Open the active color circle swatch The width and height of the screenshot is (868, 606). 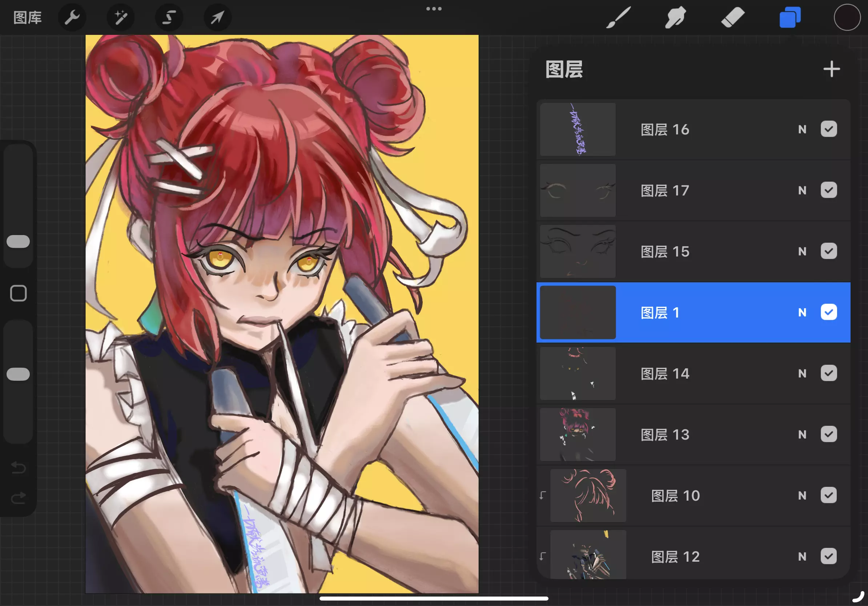click(847, 17)
